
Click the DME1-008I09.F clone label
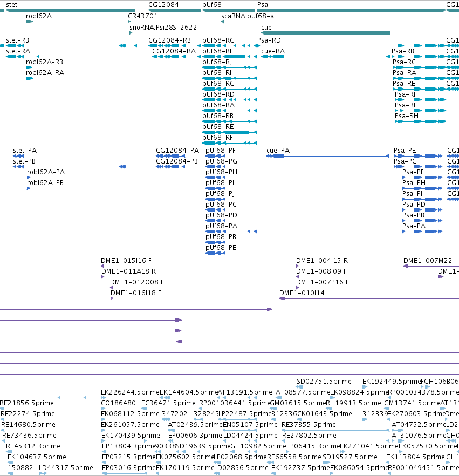(321, 271)
